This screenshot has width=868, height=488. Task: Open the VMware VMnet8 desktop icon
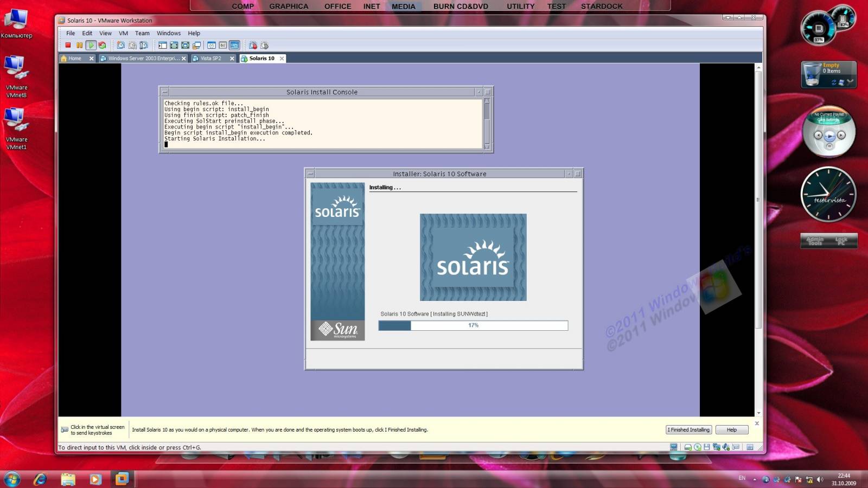click(x=16, y=76)
